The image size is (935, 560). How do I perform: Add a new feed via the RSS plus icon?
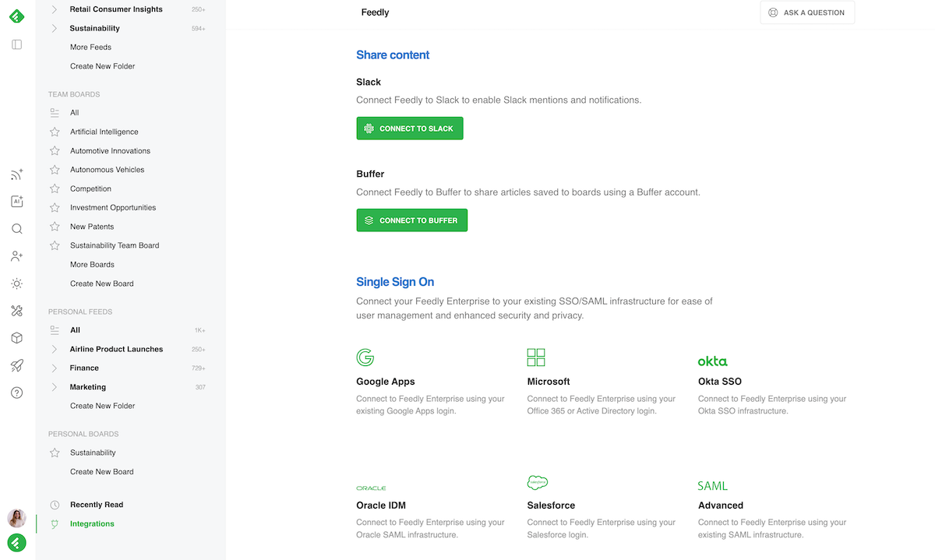pos(16,174)
